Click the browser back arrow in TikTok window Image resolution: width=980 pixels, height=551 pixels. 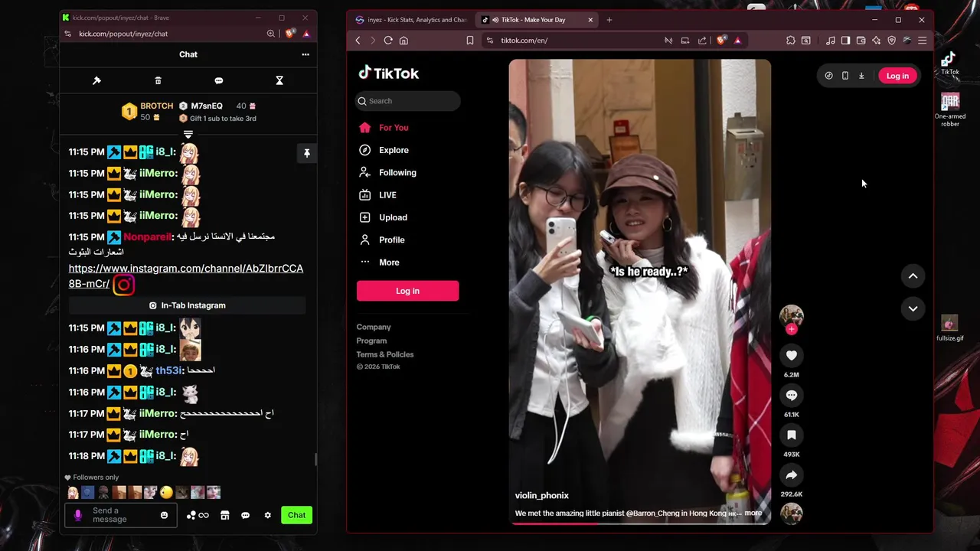click(x=358, y=41)
